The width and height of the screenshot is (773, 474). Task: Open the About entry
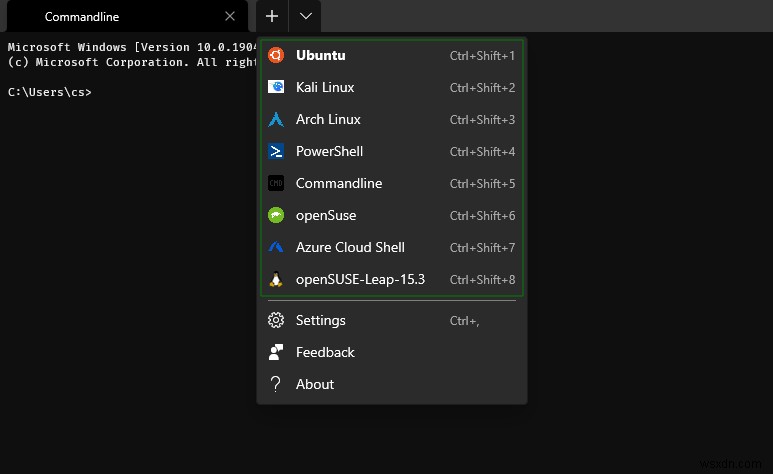tap(392, 384)
